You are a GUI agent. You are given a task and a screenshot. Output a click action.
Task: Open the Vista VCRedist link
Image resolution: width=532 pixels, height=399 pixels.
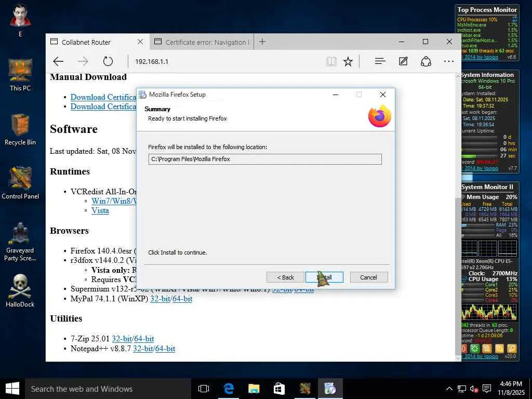point(100,210)
